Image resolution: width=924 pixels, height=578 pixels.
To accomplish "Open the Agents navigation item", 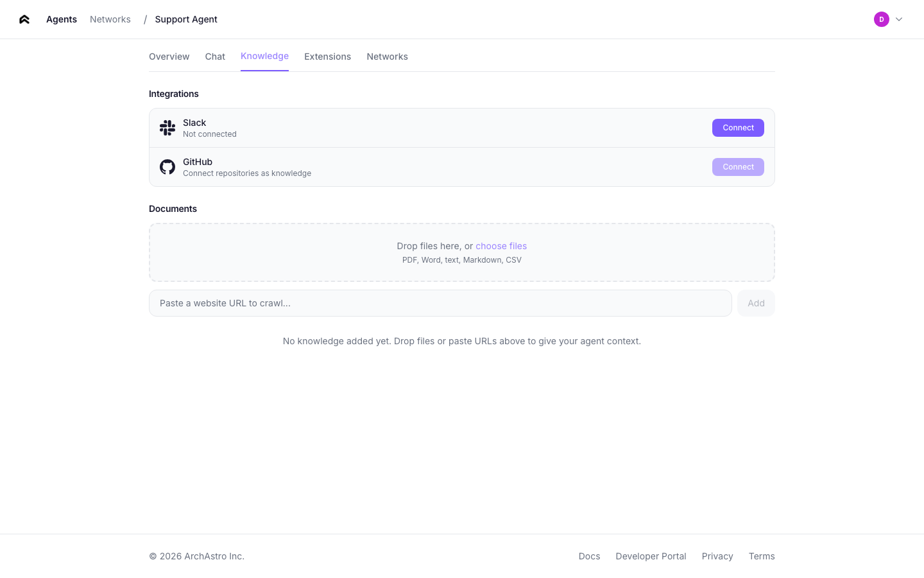I will point(61,19).
